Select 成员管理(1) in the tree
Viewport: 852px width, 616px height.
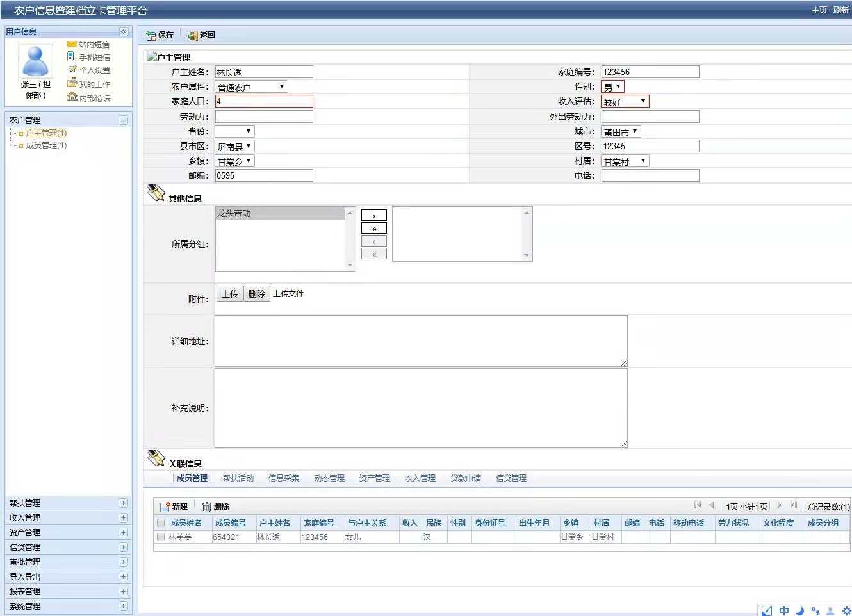pyautogui.click(x=46, y=145)
